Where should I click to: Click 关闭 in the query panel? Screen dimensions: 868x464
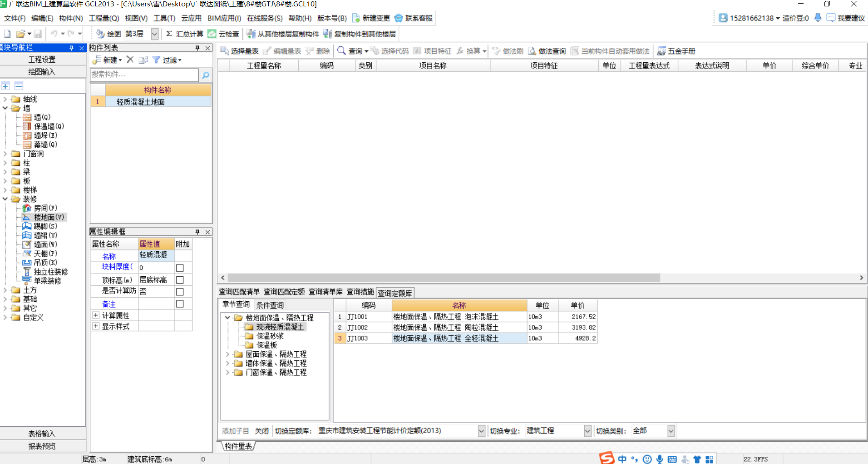click(x=262, y=431)
